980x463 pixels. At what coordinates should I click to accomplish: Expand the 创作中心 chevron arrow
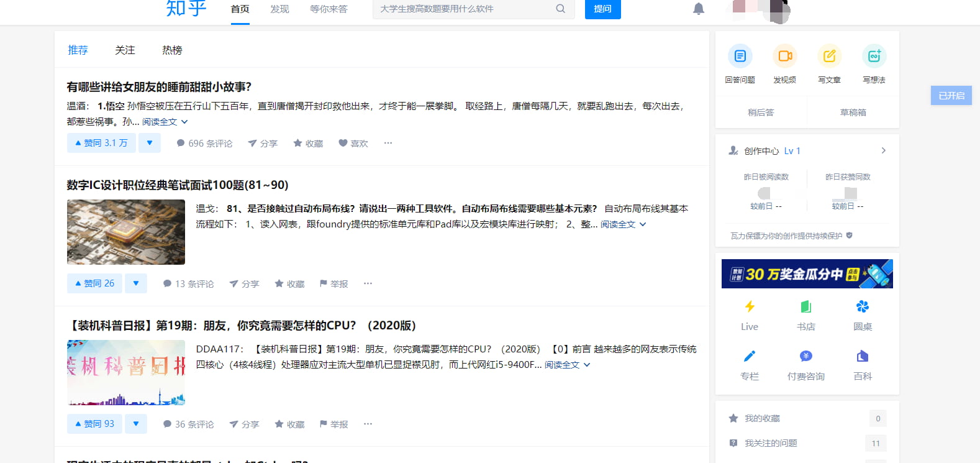pos(883,151)
